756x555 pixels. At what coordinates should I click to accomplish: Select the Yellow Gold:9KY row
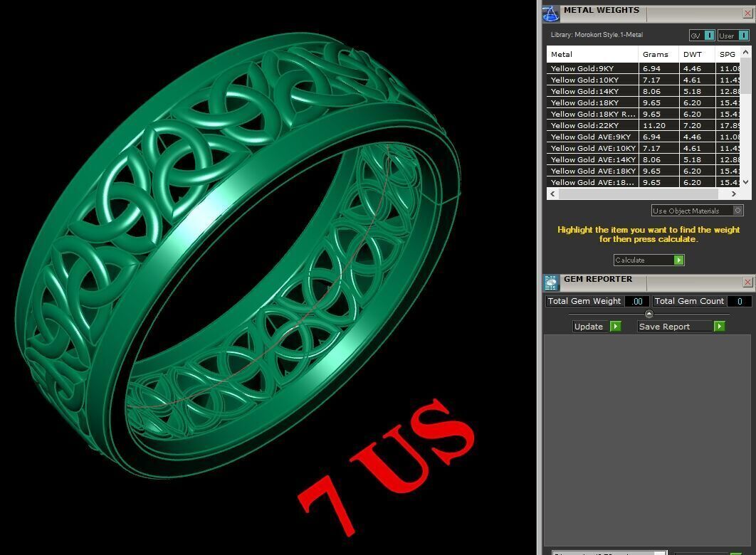tap(644, 68)
